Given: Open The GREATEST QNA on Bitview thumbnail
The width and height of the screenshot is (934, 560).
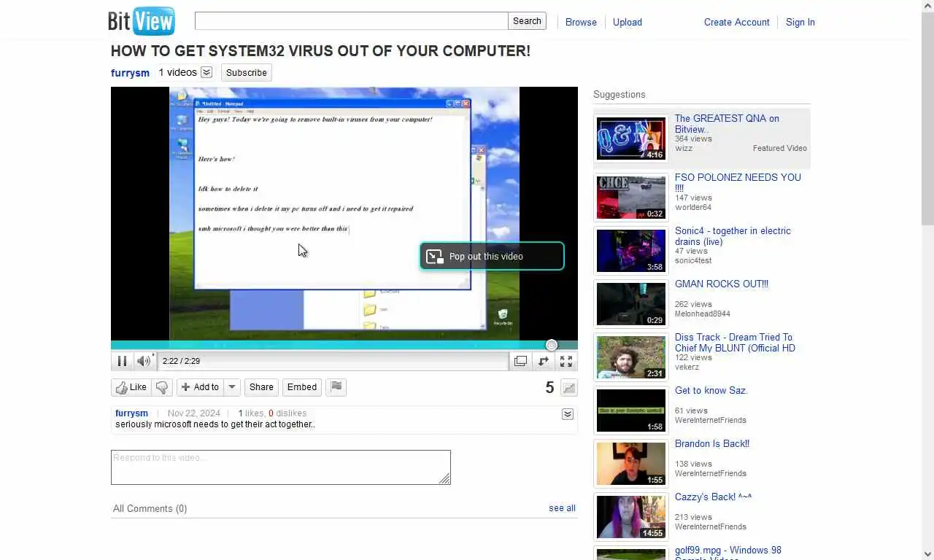Looking at the screenshot, I should pos(631,139).
